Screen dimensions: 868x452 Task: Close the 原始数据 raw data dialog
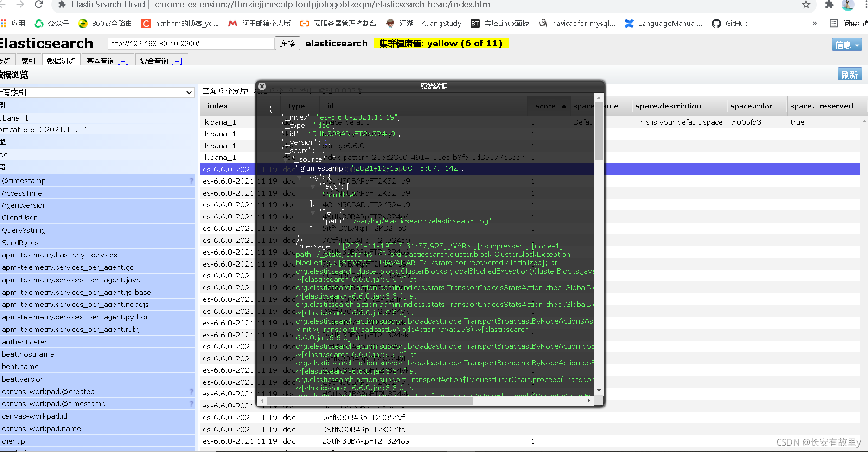(x=262, y=86)
